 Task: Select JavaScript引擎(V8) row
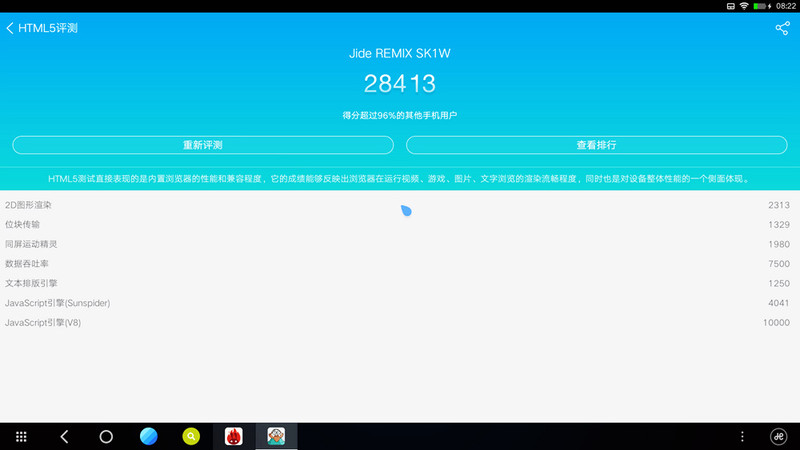tap(400, 322)
